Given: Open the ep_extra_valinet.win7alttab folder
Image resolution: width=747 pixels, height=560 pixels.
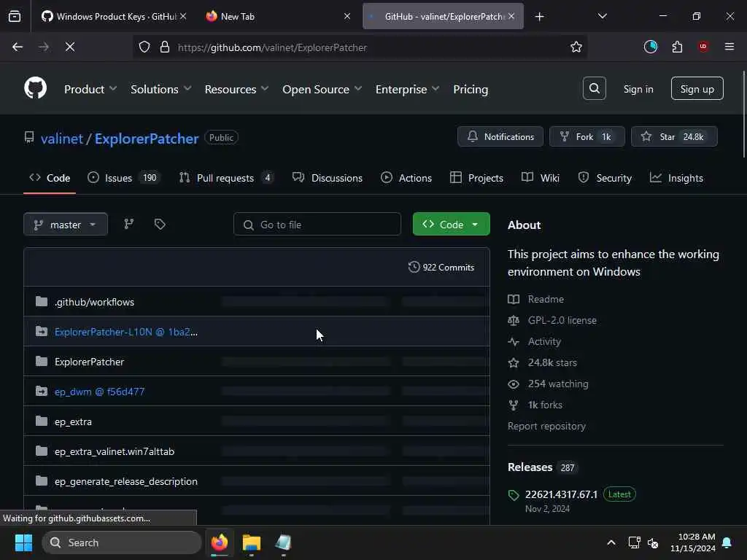Looking at the screenshot, I should 115,451.
